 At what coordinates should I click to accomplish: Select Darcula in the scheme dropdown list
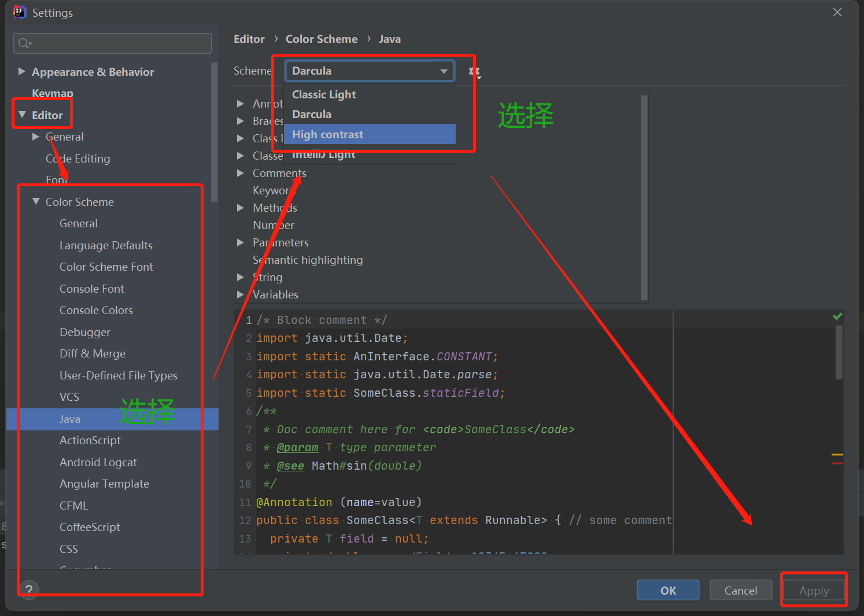pos(370,114)
